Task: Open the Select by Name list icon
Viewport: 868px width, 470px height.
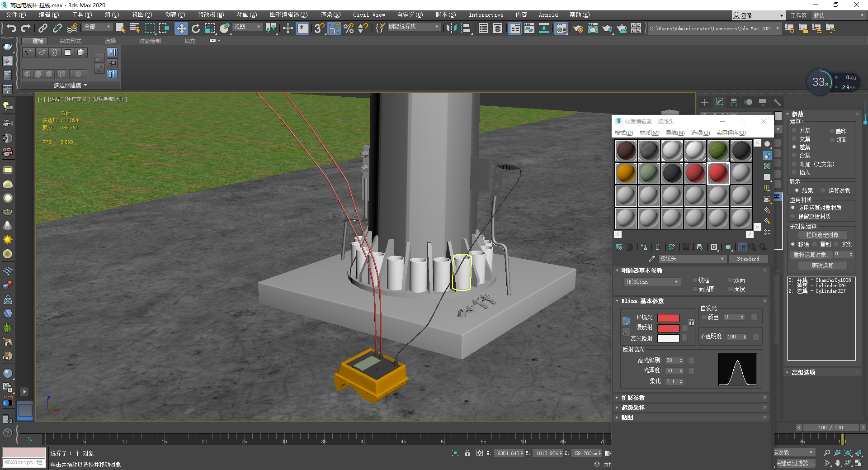Action: 135,28
